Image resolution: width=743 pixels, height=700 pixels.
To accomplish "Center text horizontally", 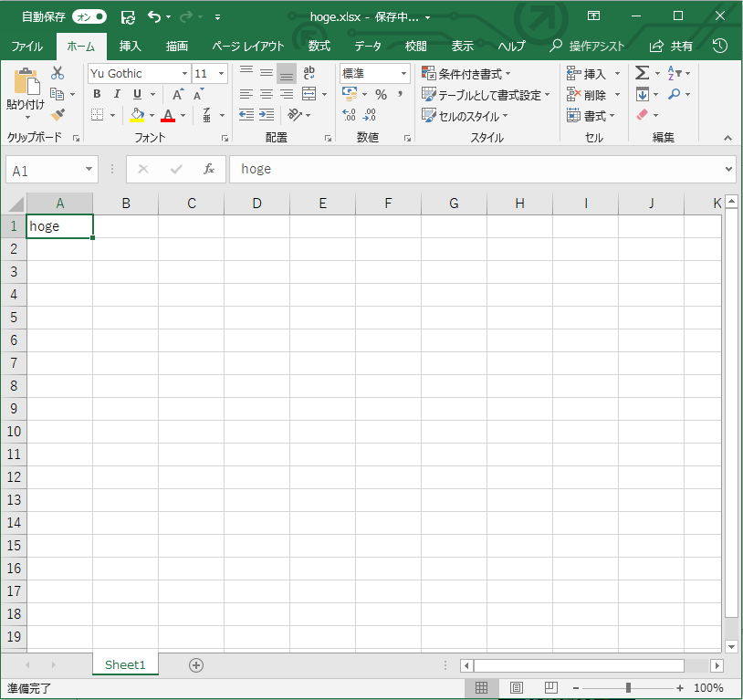I will 267,94.
